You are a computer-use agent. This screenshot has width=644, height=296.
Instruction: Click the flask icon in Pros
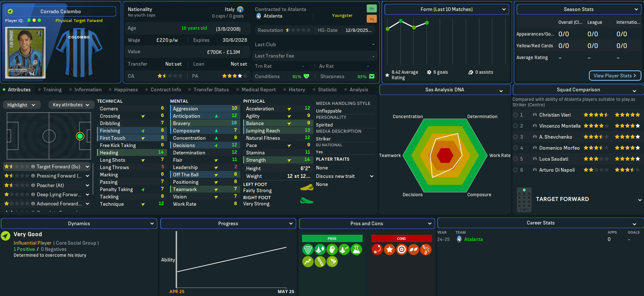pos(356,250)
